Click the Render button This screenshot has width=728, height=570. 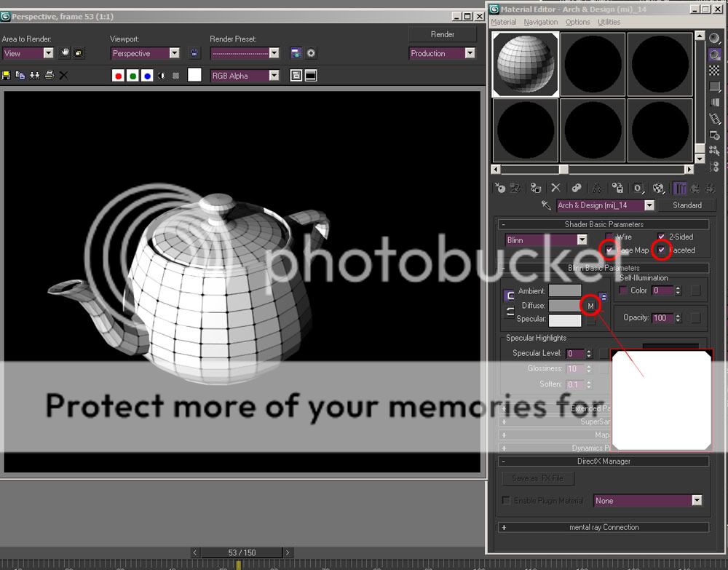[442, 34]
